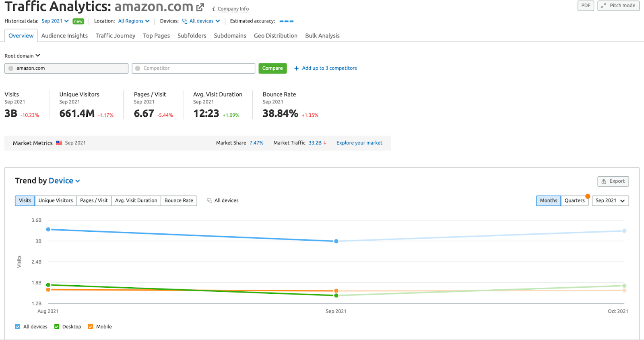
Task: Click the green Desktop Sep 2021 data point
Action: click(336, 296)
